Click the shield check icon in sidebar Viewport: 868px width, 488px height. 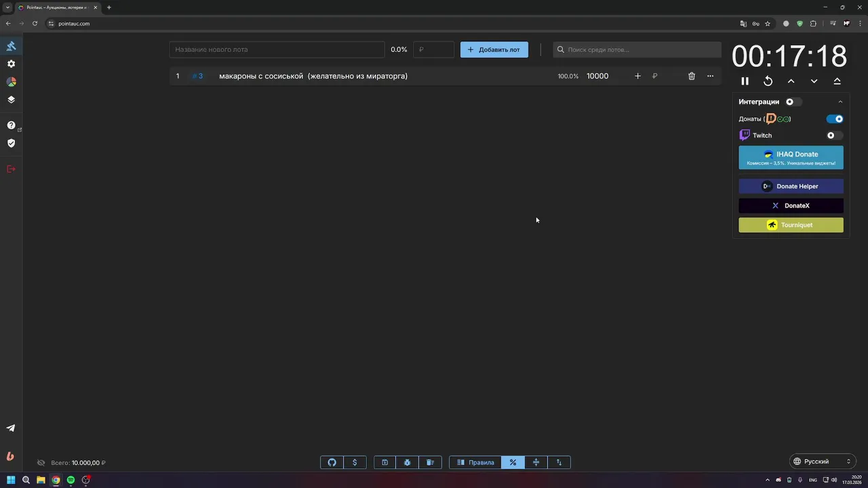click(x=11, y=143)
